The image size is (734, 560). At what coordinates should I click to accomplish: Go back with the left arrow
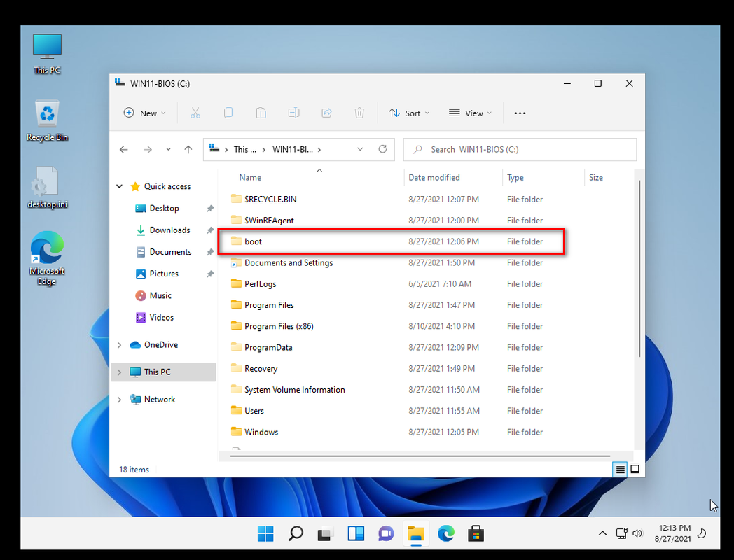pyautogui.click(x=123, y=149)
